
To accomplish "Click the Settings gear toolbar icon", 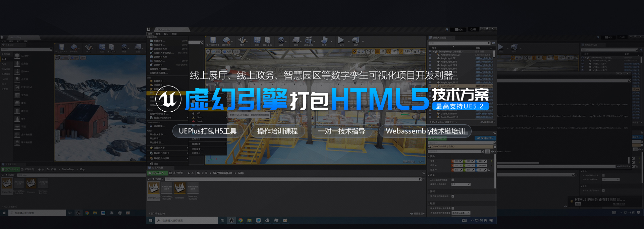I will (x=281, y=41).
